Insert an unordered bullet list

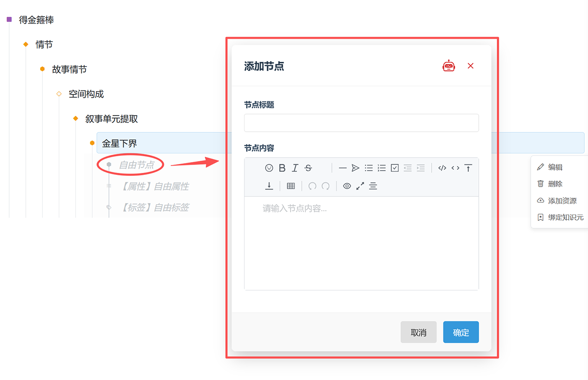coord(368,168)
